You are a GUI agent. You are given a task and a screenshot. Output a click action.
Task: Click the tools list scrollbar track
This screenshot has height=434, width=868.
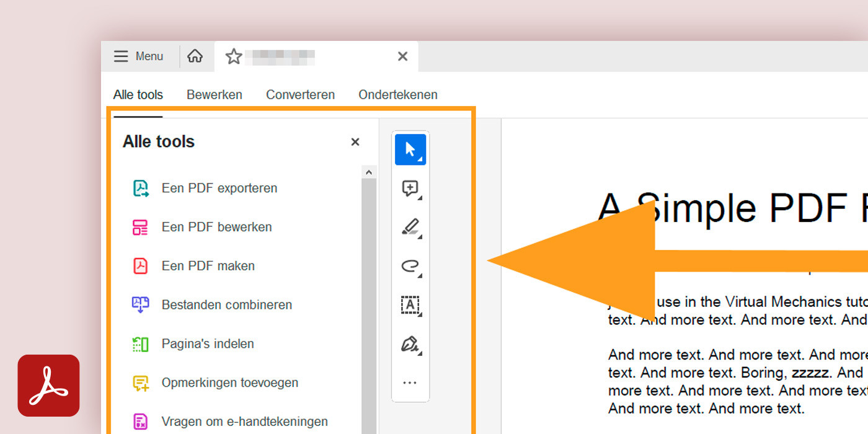369,307
